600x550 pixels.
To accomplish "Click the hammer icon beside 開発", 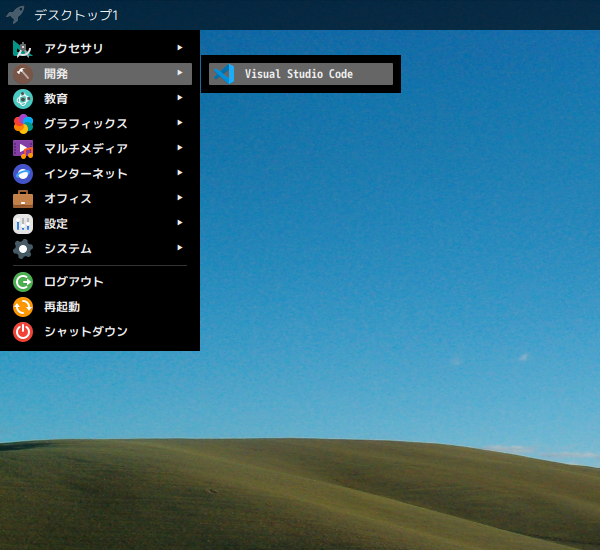I will [x=23, y=74].
